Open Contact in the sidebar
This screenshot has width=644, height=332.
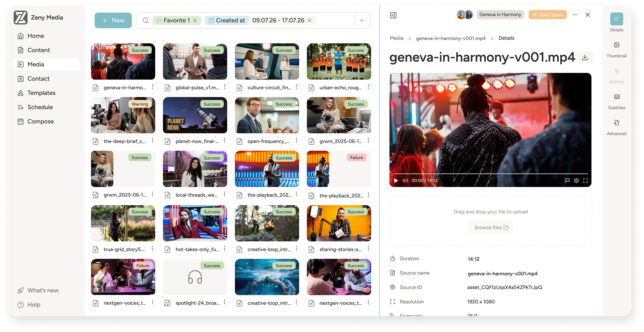point(47,78)
